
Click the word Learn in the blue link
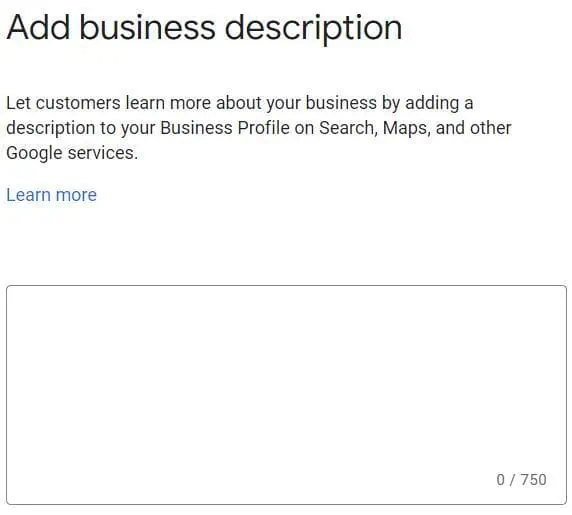28,195
